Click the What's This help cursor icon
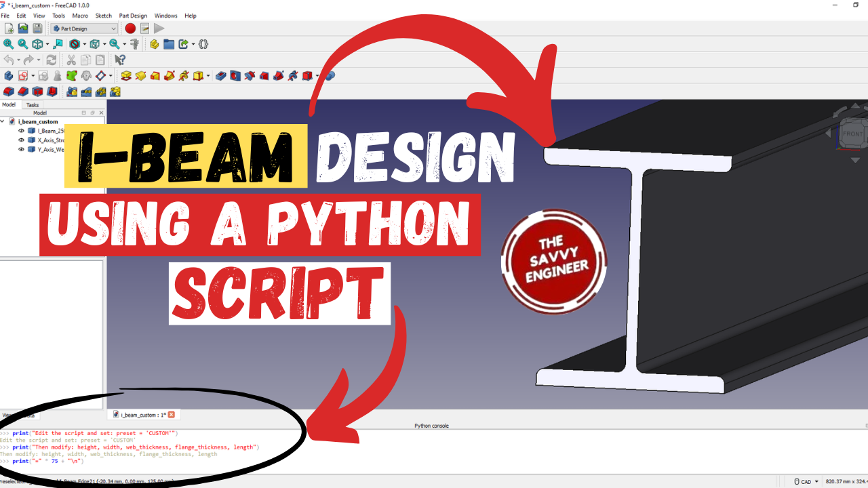 coord(120,60)
